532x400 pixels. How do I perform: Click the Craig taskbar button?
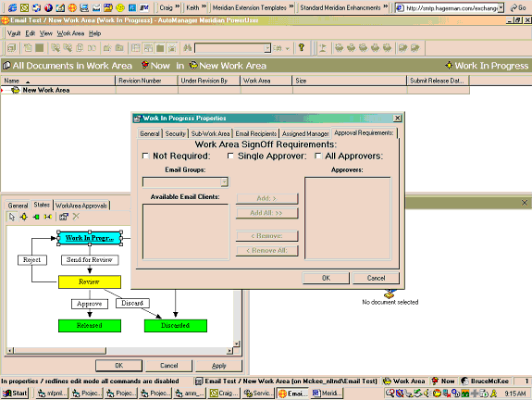(224, 394)
